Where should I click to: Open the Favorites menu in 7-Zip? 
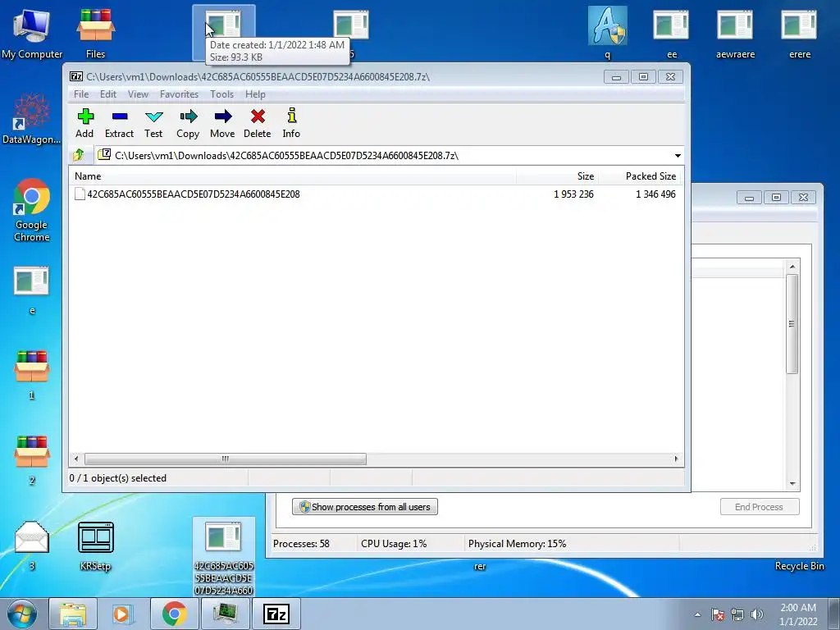(179, 94)
